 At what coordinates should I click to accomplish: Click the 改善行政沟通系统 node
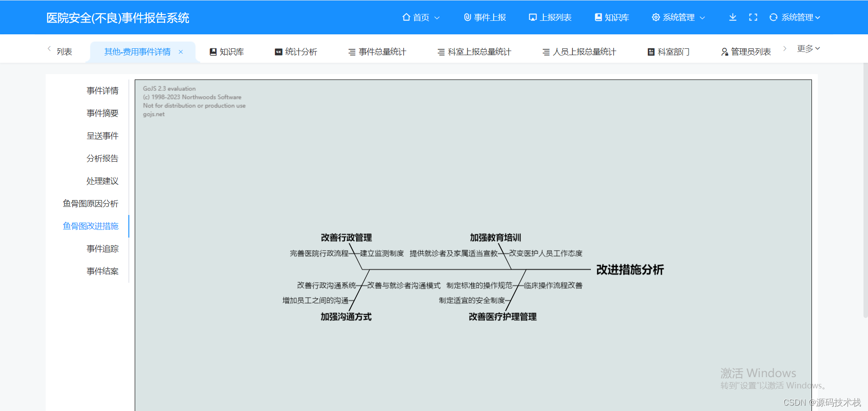326,285
